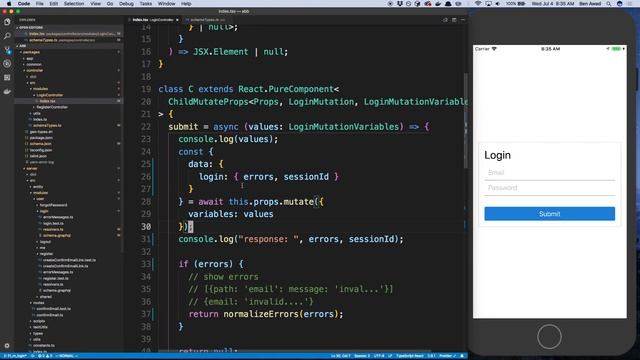Open the Search view icon
Screen dimensions: 640x360
point(7,36)
